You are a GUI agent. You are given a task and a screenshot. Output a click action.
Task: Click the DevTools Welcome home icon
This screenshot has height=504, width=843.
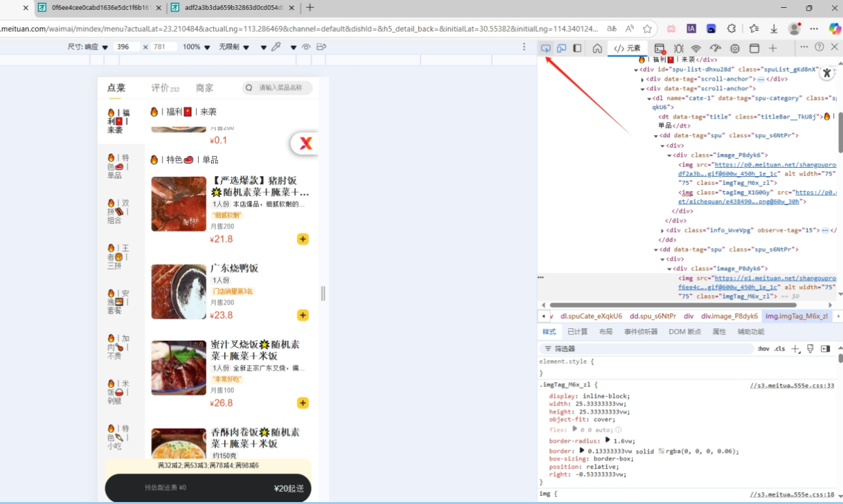(597, 48)
